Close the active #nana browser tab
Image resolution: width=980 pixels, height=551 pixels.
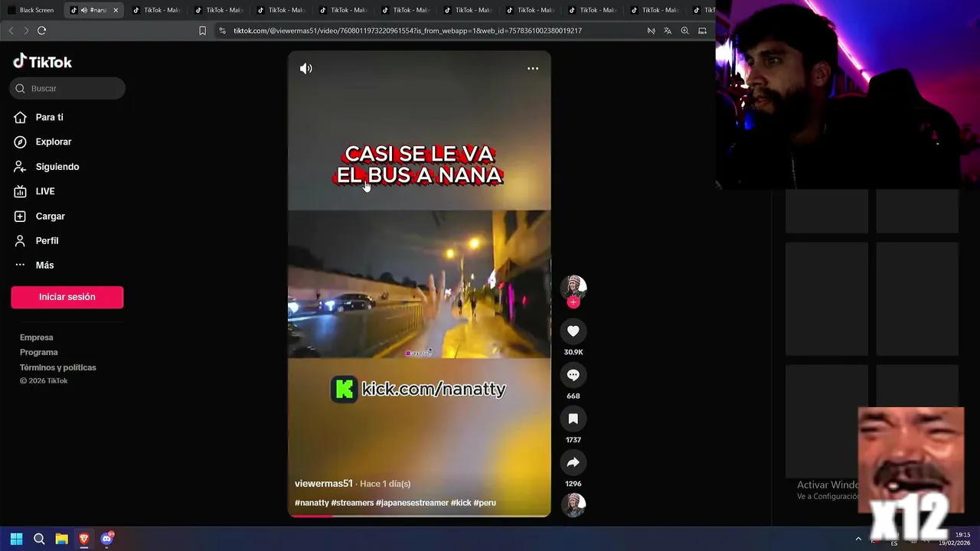116,10
